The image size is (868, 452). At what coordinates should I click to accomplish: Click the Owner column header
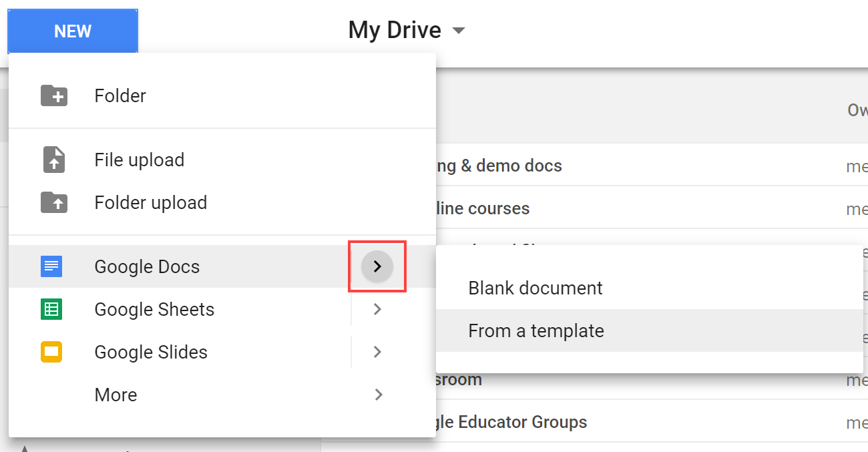coord(857,110)
